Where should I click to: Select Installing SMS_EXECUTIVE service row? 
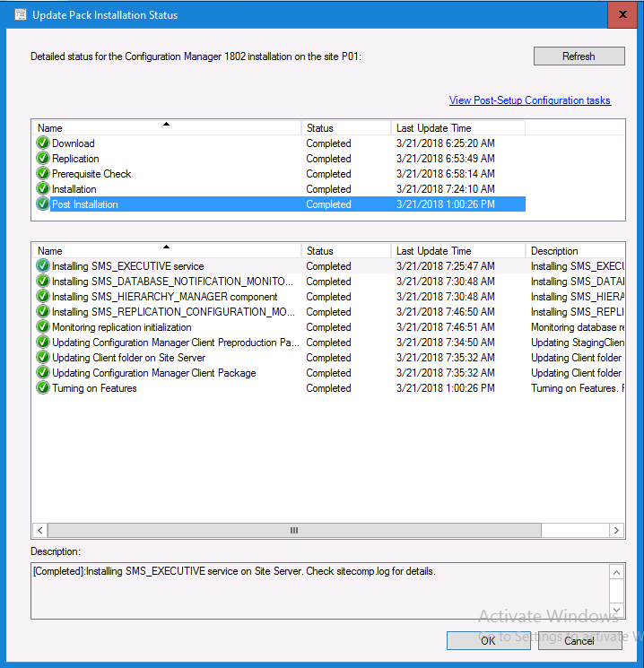329,266
